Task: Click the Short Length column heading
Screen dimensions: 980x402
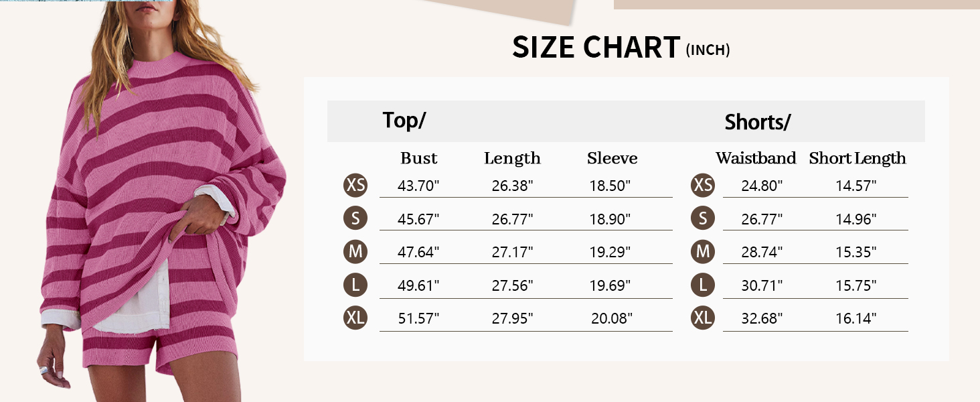Action: [x=857, y=159]
